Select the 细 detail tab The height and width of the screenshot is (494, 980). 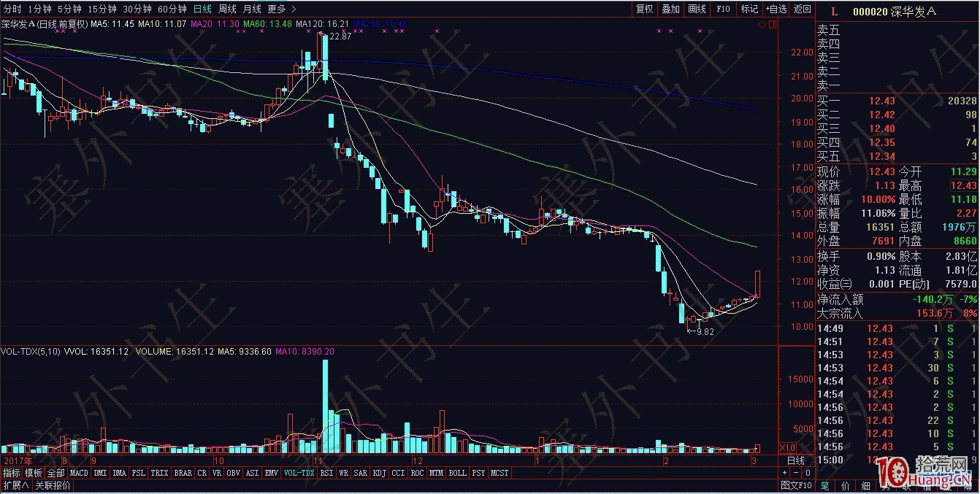[866, 486]
